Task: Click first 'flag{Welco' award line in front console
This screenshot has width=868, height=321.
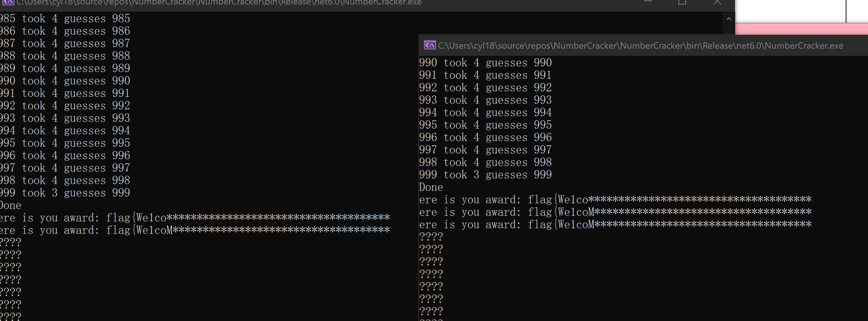Action: pyautogui.click(x=615, y=200)
